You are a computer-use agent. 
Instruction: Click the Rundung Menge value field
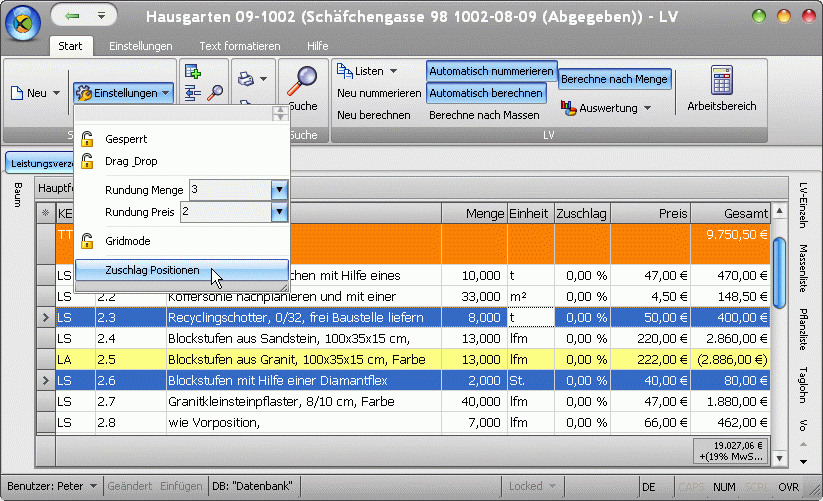click(230, 189)
